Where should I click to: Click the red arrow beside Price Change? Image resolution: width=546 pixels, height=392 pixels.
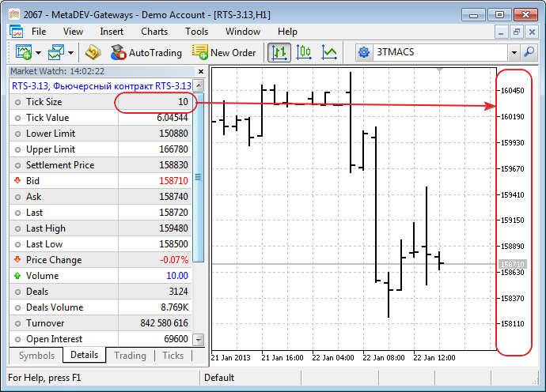pos(17,259)
